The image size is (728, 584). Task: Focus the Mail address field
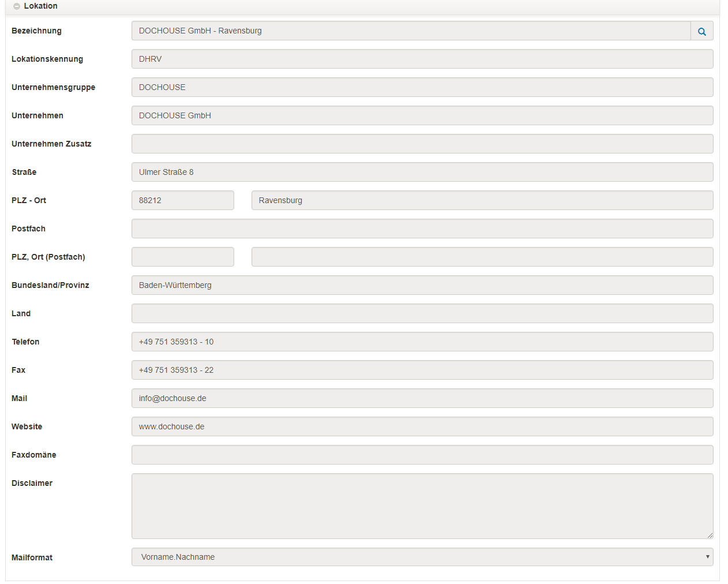[422, 398]
